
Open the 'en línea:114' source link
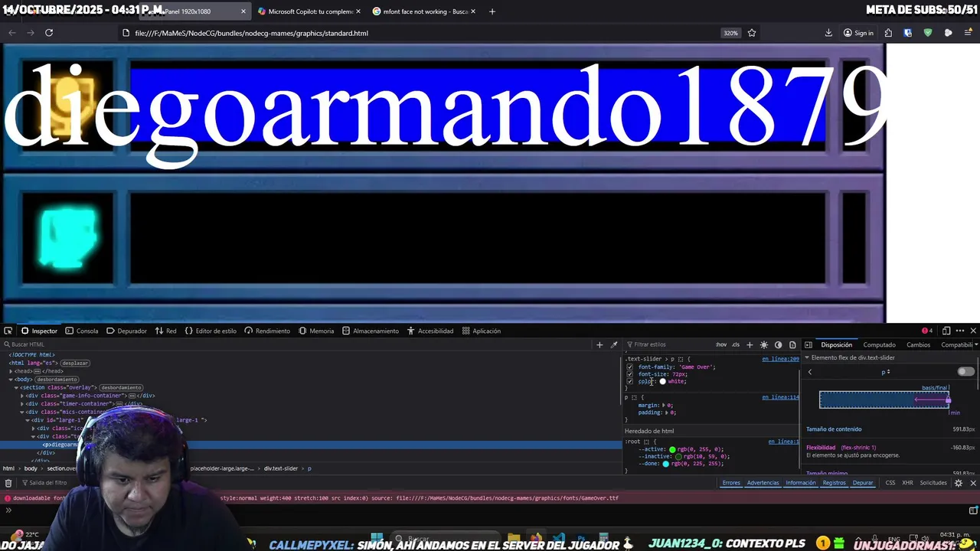point(780,397)
